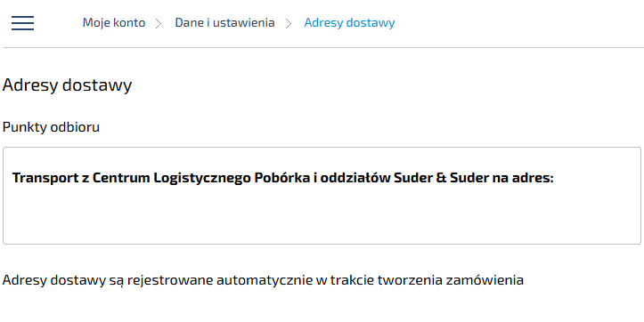Click the word Transport in bold text

pyautogui.click(x=45, y=178)
